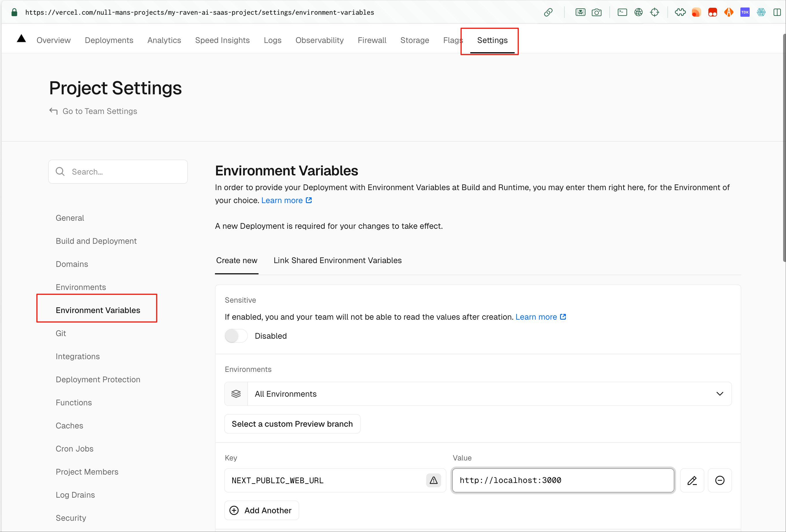Screen dimensions: 786x532
Task: Open Security in settings sidebar
Action: point(71,518)
